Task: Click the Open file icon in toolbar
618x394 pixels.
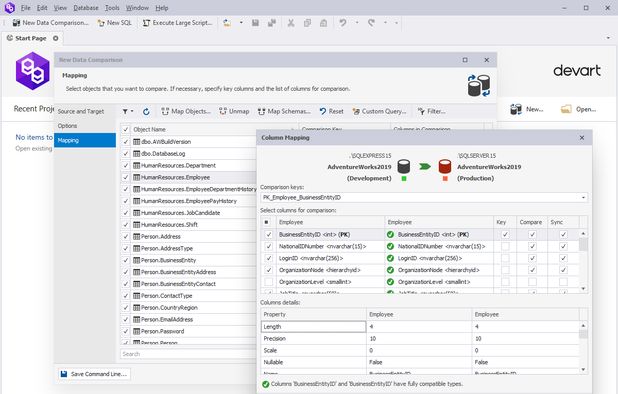Action: (x=227, y=23)
